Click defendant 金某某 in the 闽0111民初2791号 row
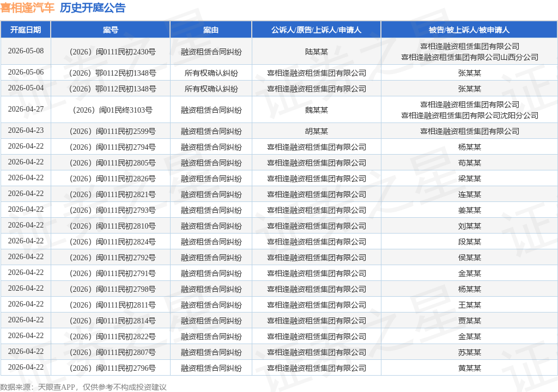Viewport: 558px width, 392px height. tap(469, 273)
